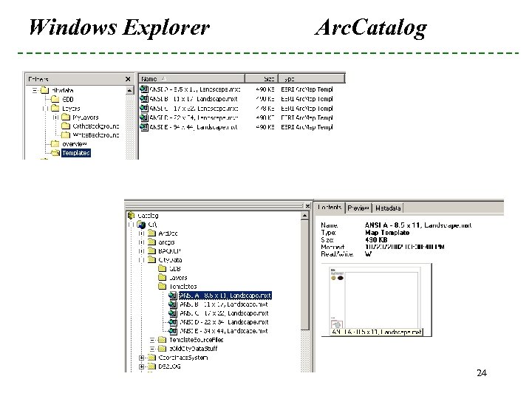This screenshot has height=399, width=532.
Task: Open the overview folder in Explorer tree
Action: (x=69, y=144)
